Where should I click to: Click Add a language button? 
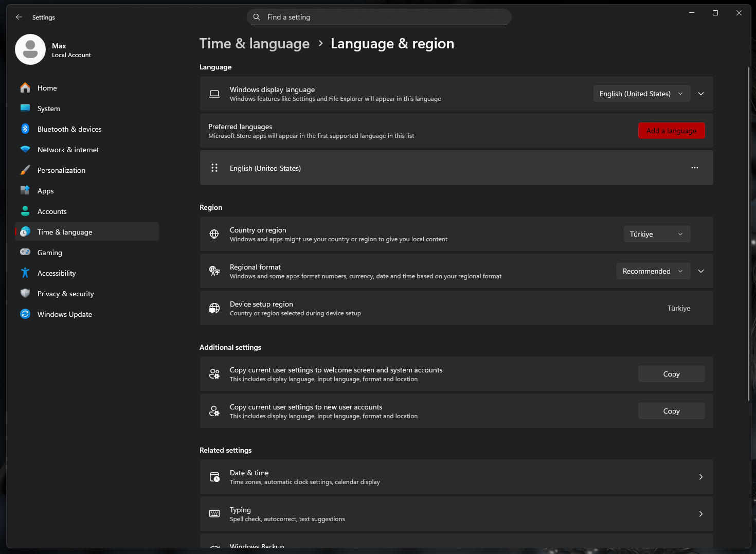point(672,131)
